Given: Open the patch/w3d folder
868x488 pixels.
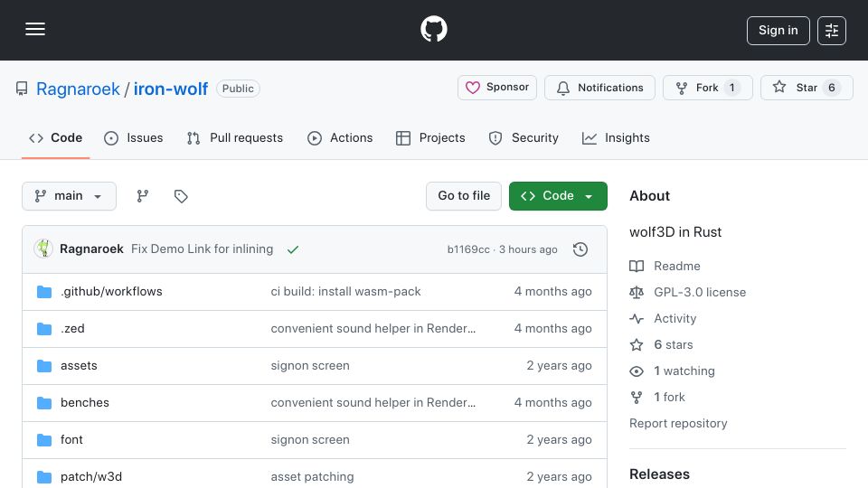Looking at the screenshot, I should pyautogui.click(x=91, y=477).
